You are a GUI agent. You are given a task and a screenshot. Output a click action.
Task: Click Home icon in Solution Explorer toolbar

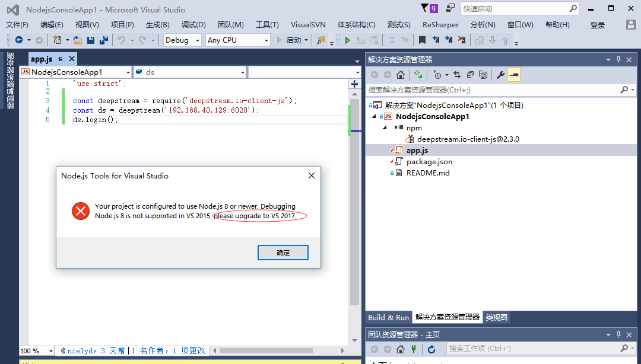(x=401, y=75)
